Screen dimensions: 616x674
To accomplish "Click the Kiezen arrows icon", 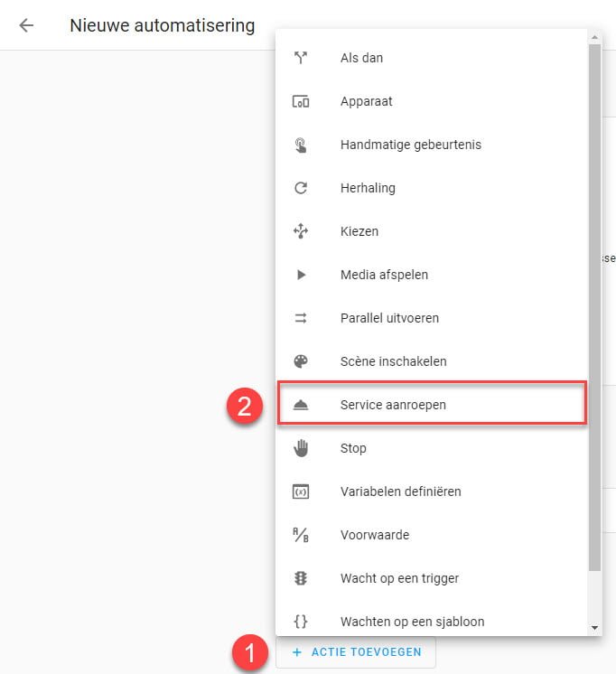I will pyautogui.click(x=301, y=231).
